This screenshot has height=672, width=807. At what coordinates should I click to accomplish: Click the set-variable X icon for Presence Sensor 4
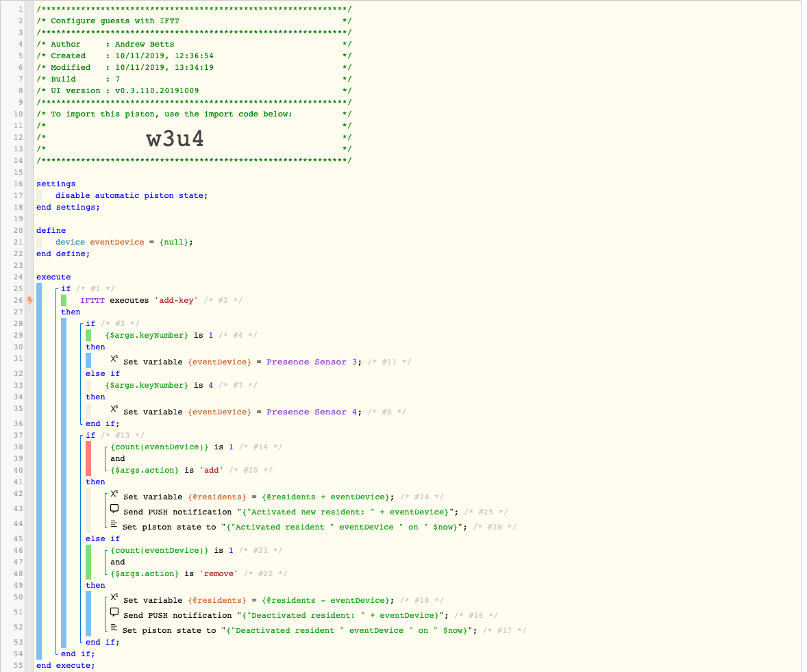point(114,408)
